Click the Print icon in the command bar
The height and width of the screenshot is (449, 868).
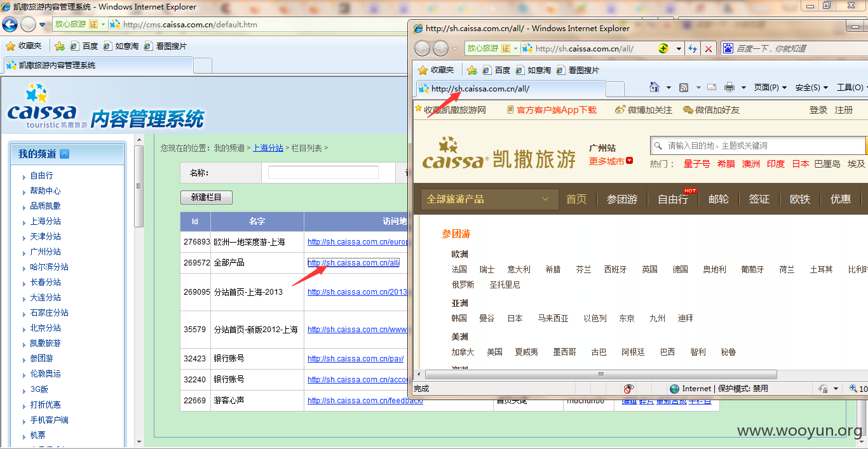[729, 87]
